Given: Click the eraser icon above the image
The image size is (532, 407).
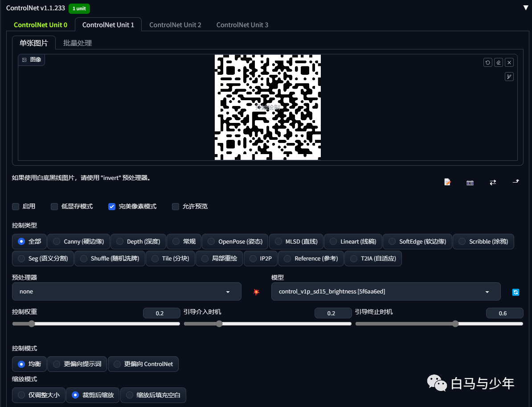Looking at the screenshot, I should [x=499, y=62].
